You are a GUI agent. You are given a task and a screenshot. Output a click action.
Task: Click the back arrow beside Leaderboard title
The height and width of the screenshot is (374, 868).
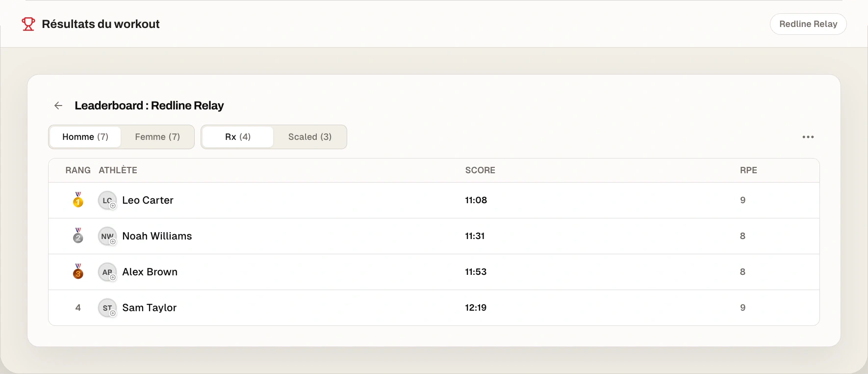coord(58,106)
